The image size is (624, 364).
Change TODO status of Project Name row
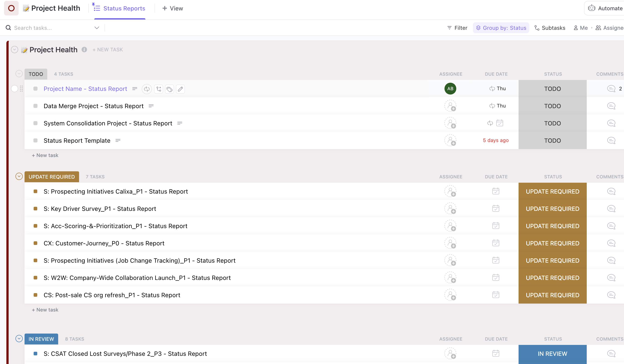coord(552,89)
